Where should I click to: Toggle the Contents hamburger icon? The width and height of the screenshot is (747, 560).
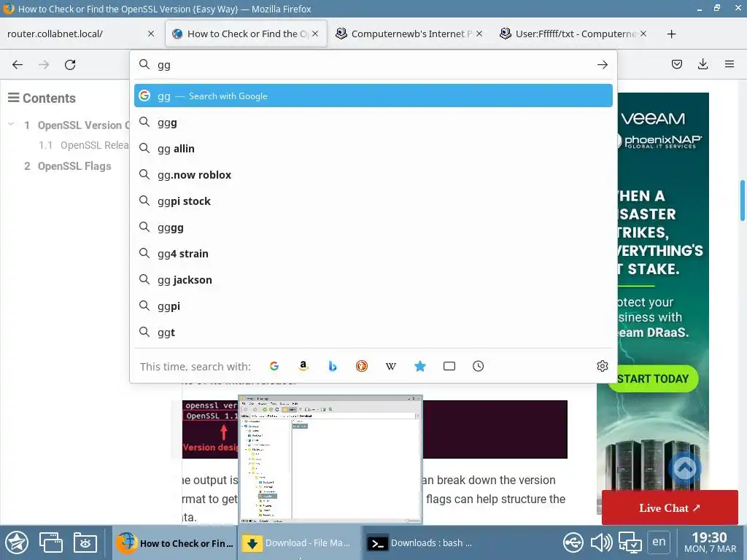[14, 98]
